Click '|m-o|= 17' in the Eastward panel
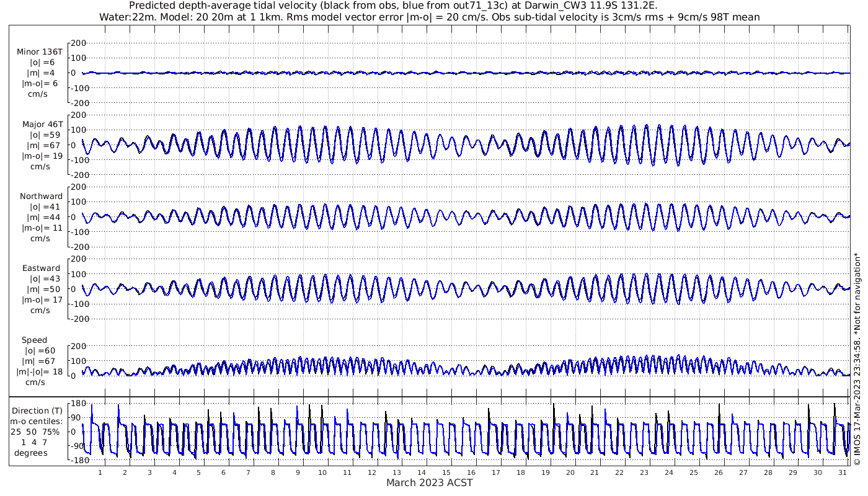 point(42,301)
